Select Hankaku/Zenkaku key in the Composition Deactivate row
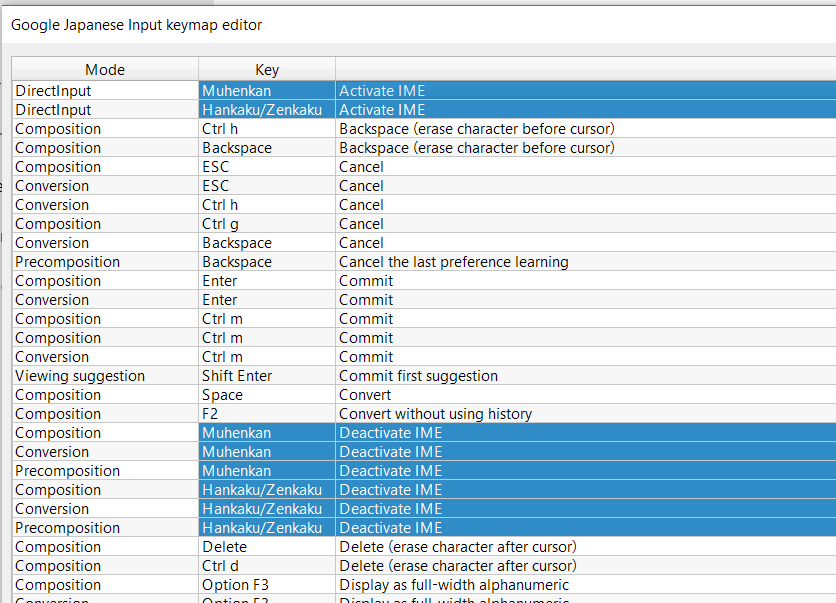Viewport: 836px width, 603px height. [x=267, y=490]
